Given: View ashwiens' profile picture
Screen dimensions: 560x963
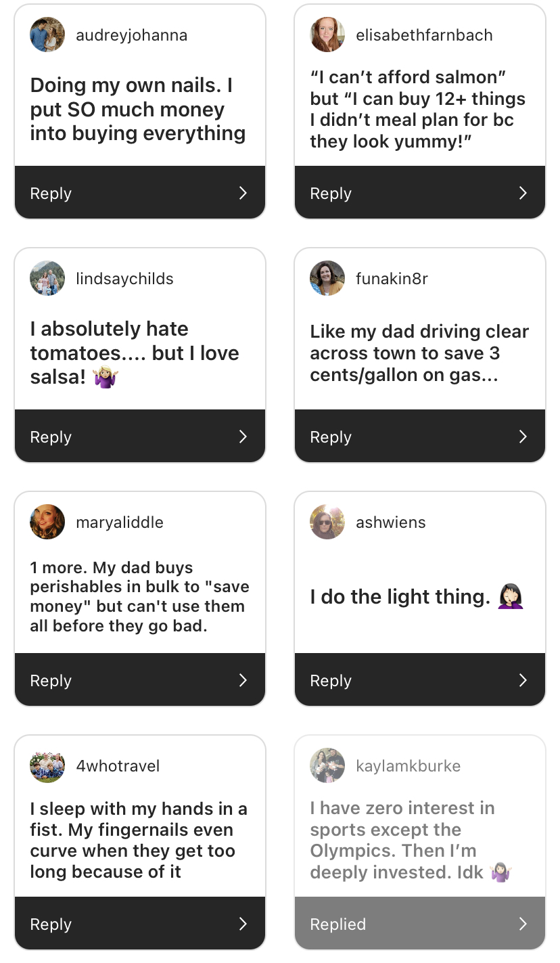Looking at the screenshot, I should click(327, 522).
